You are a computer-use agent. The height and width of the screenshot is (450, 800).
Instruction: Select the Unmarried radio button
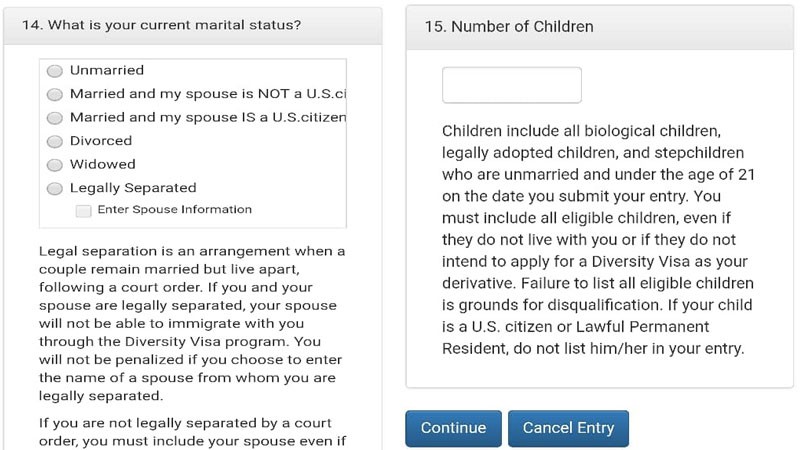(55, 71)
